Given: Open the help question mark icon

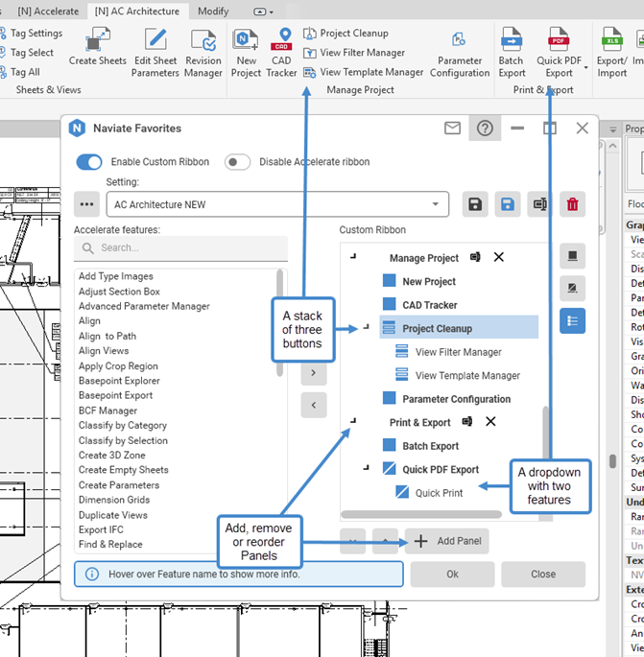Looking at the screenshot, I should tap(485, 129).
